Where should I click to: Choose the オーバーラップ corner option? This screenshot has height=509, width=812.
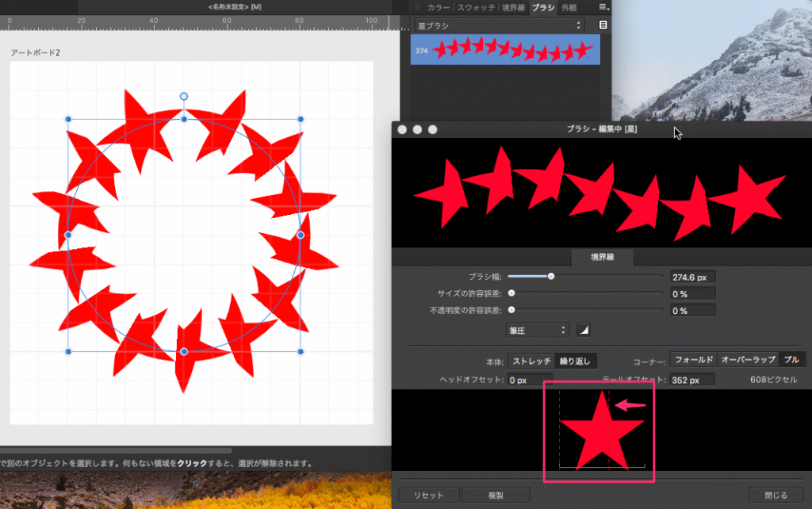pos(748,360)
